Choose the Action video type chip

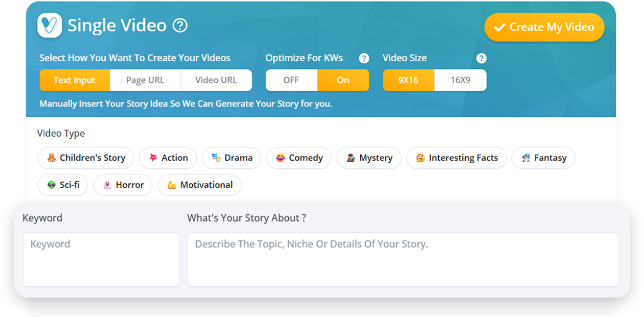pyautogui.click(x=168, y=158)
